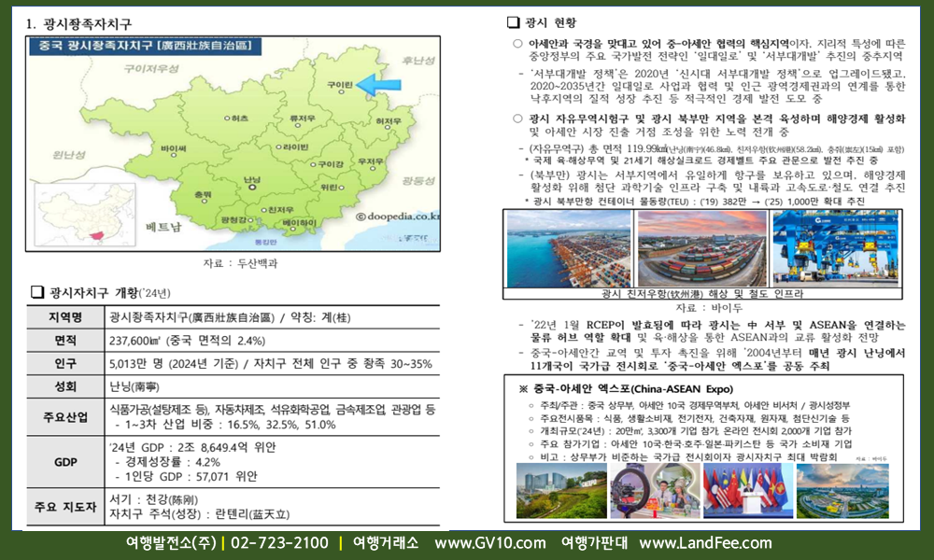934x560 pixels.
Task: Click the small China inset map
Action: 85,215
